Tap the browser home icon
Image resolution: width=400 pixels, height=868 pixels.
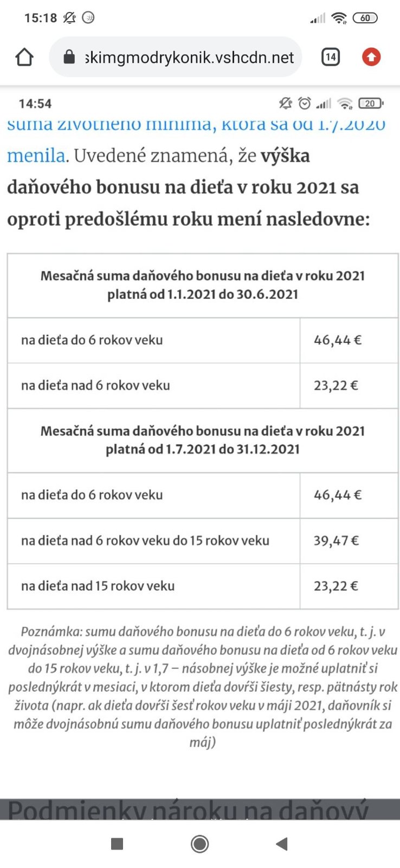tap(24, 57)
